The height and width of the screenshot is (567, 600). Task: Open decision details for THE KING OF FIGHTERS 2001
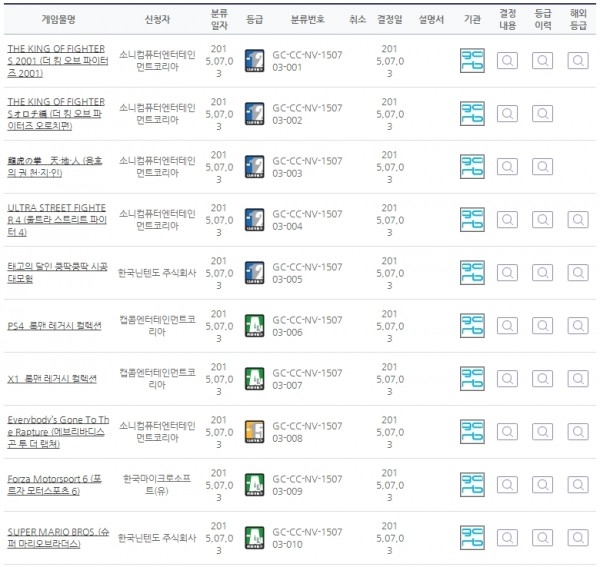click(507, 60)
